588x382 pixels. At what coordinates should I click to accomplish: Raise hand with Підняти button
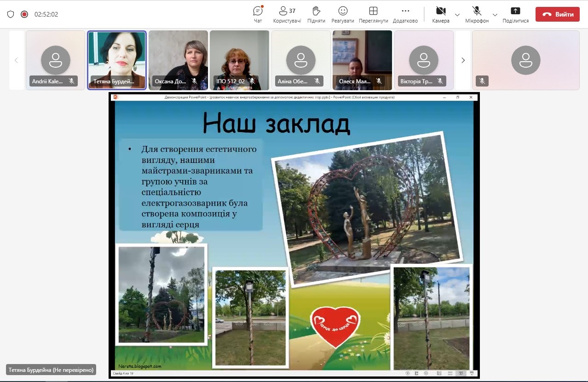tap(316, 14)
